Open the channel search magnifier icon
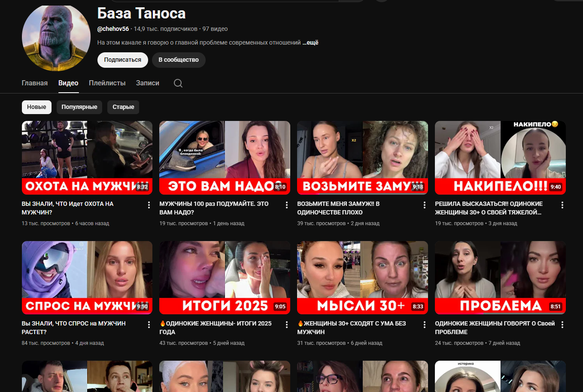This screenshot has width=583, height=392. pos(178,83)
